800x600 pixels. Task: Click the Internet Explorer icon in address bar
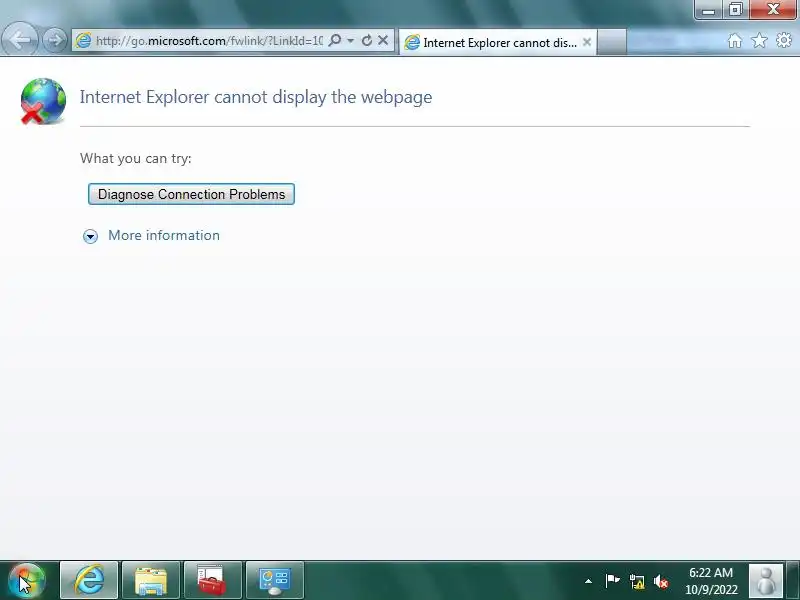pos(83,40)
